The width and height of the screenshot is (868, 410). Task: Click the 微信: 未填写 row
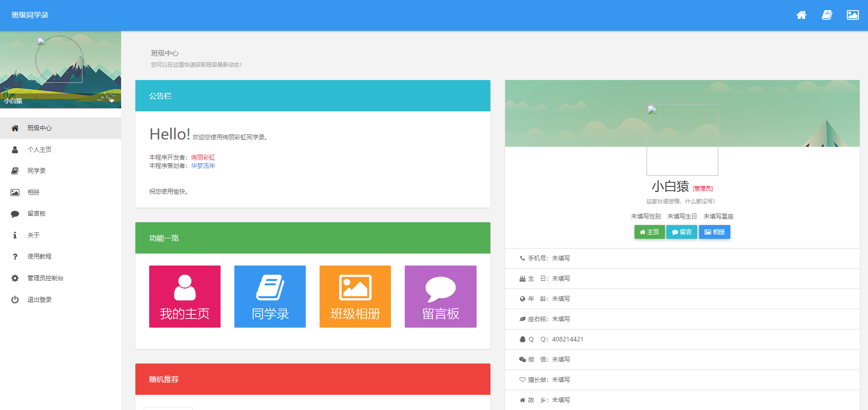point(682,359)
